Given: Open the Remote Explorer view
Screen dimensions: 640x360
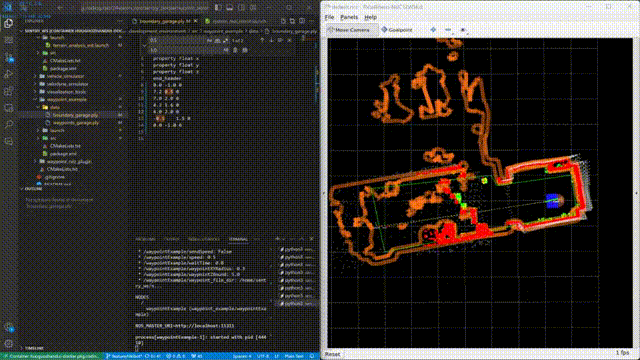Looking at the screenshot, I should pyautogui.click(x=9, y=108).
